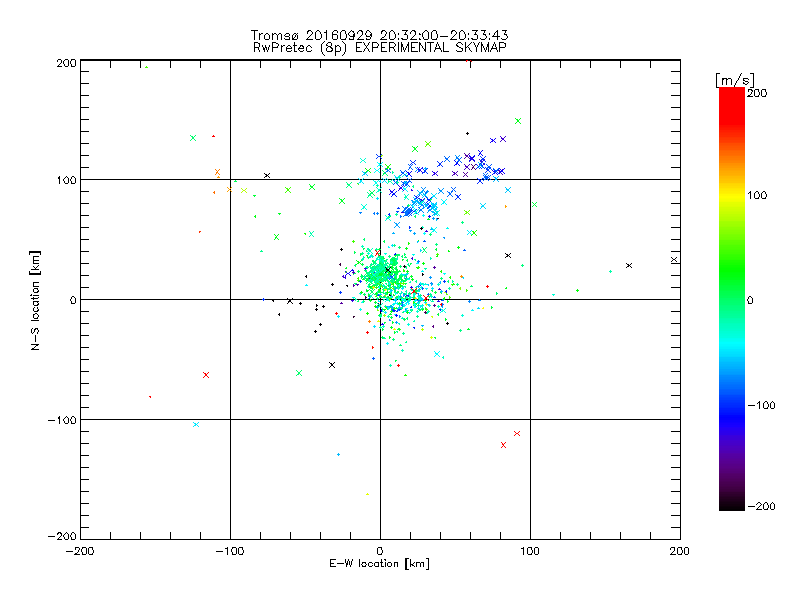Click the '0' tick label on N-S axis
This screenshot has width=800, height=600.
[x=73, y=300]
